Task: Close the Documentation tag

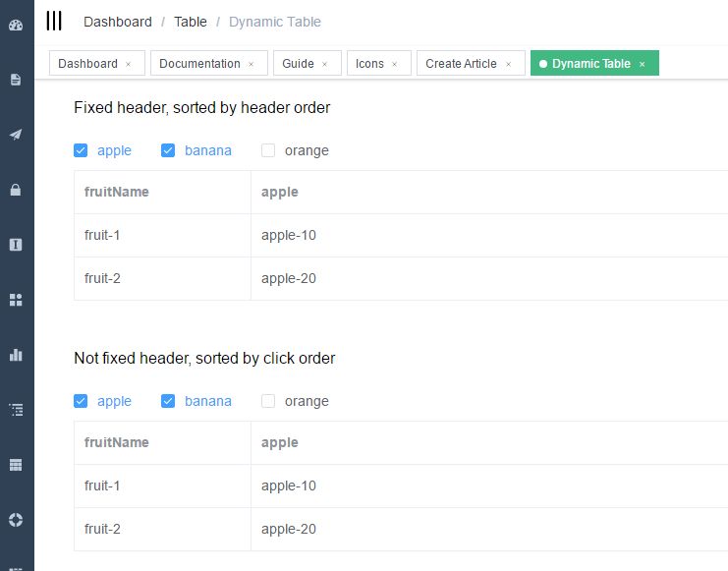Action: [251, 64]
